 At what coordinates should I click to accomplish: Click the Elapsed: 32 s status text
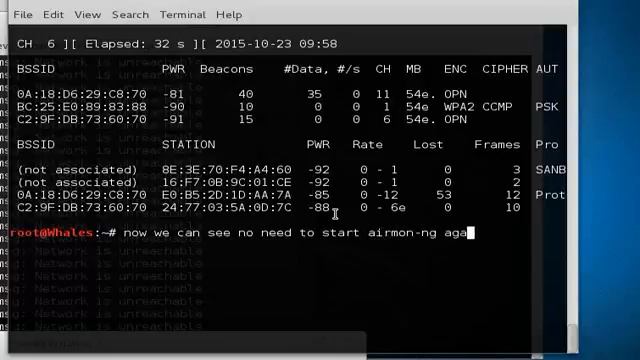coord(135,44)
